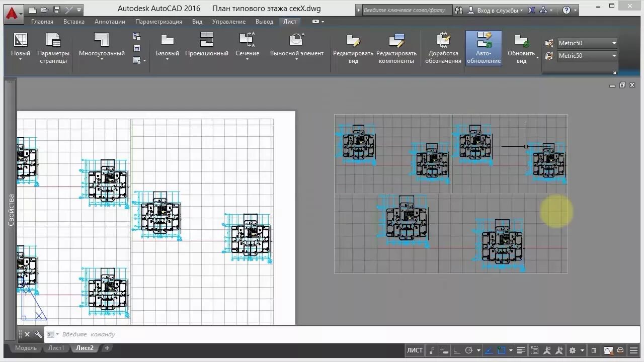The width and height of the screenshot is (644, 362).
Task: Toggle polar tracking in status bar
Action: click(469, 350)
